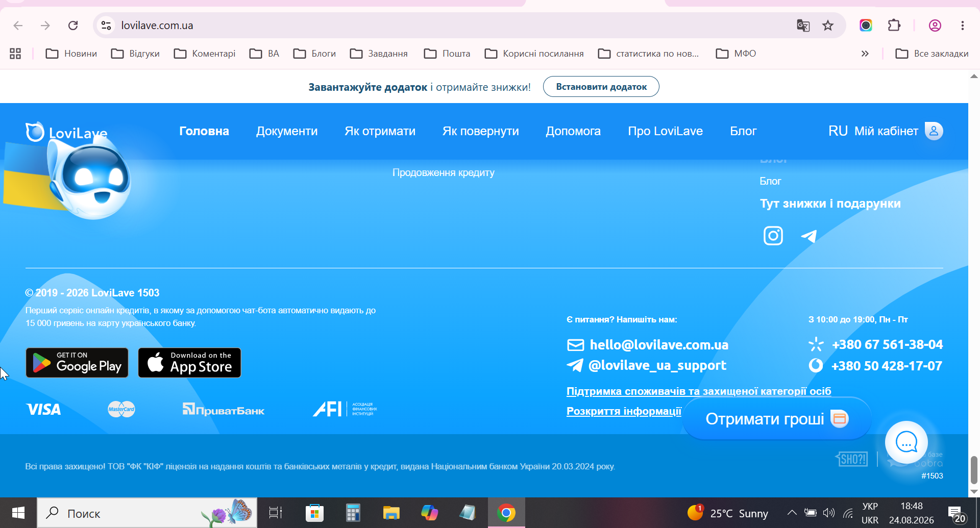Open the Instagram social icon
The height and width of the screenshot is (528, 980).
point(773,236)
